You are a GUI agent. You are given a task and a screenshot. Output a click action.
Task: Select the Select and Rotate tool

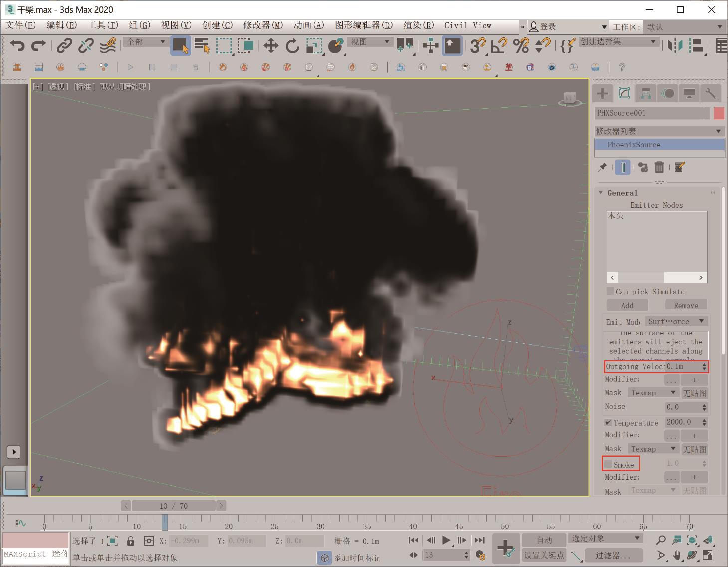click(x=292, y=46)
